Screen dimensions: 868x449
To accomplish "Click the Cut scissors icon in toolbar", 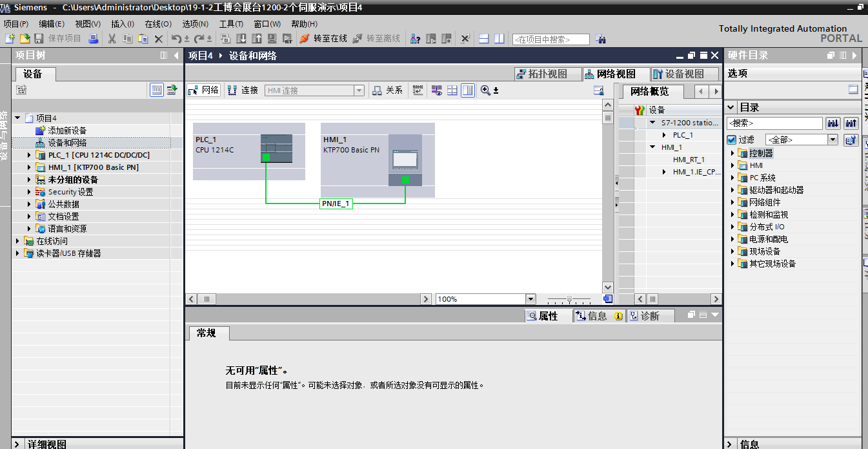I will (112, 39).
